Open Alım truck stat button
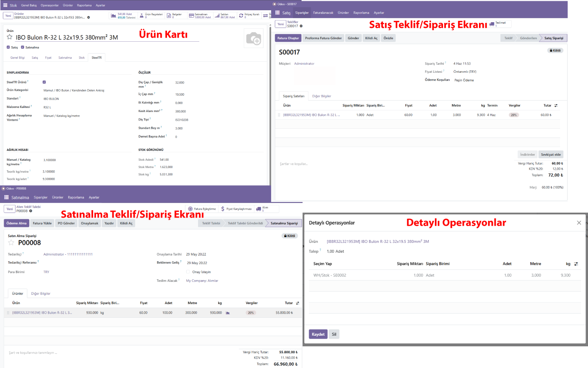The width and height of the screenshot is (588, 368). pyautogui.click(x=266, y=209)
